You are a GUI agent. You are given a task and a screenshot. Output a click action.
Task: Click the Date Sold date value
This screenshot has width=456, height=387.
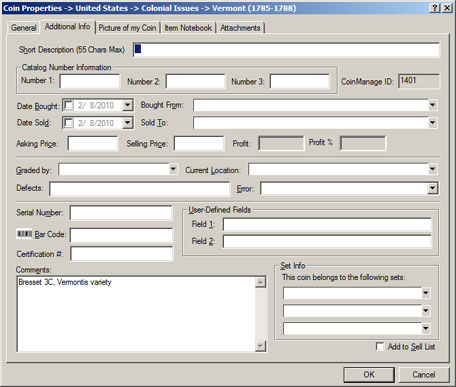pos(96,123)
